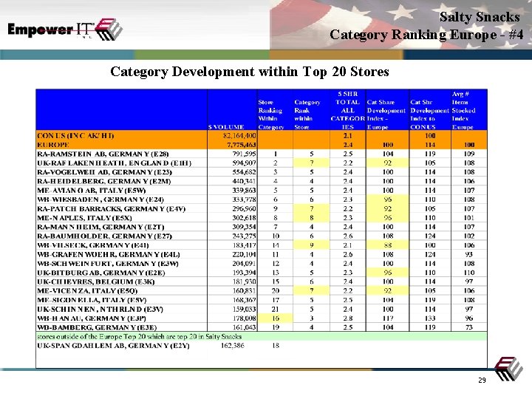Image resolution: width=532 pixels, height=399 pixels.
Task: Click 'Store Ranking Within Category' column header
Action: click(x=270, y=115)
